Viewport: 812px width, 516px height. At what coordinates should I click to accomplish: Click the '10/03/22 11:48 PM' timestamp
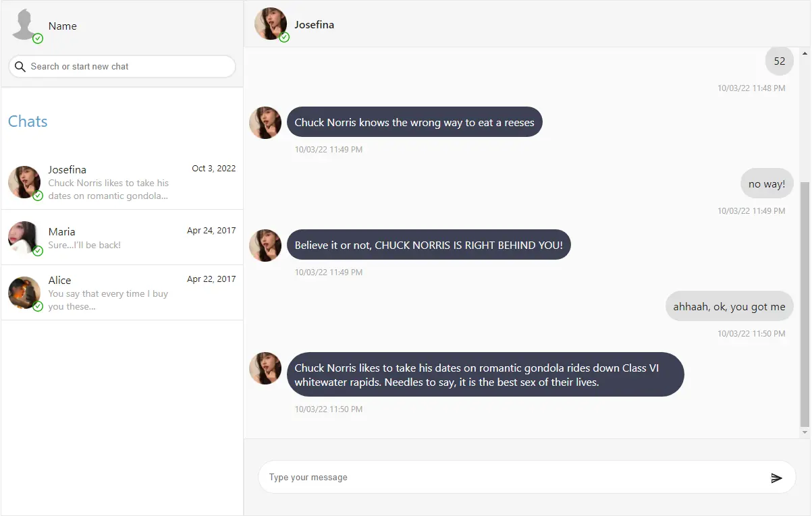tap(751, 88)
